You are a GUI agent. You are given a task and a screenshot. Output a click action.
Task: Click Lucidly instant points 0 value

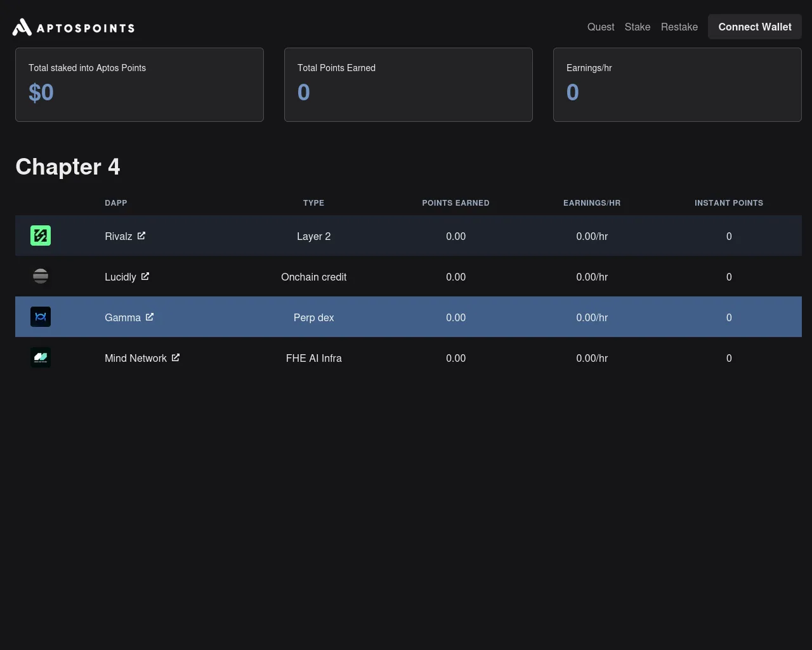click(729, 277)
